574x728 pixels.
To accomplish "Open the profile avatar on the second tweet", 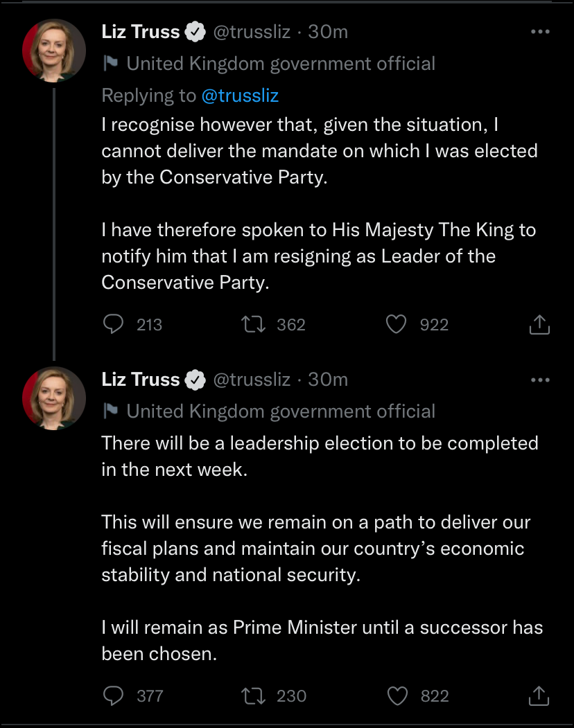I will [x=53, y=398].
